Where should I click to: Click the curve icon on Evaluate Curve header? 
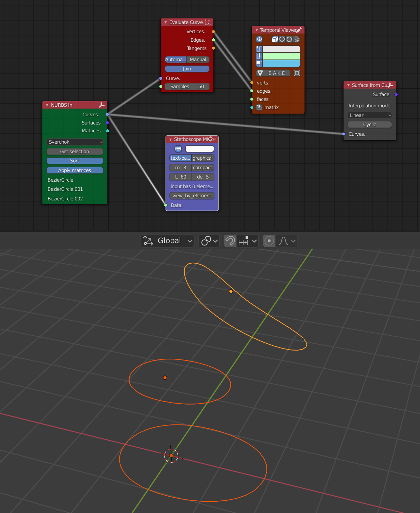point(208,22)
